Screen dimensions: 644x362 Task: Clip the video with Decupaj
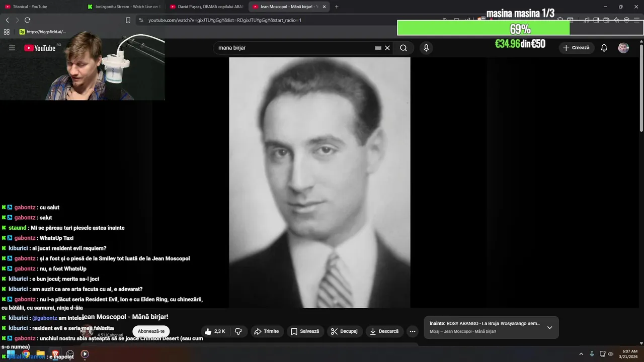tap(344, 331)
